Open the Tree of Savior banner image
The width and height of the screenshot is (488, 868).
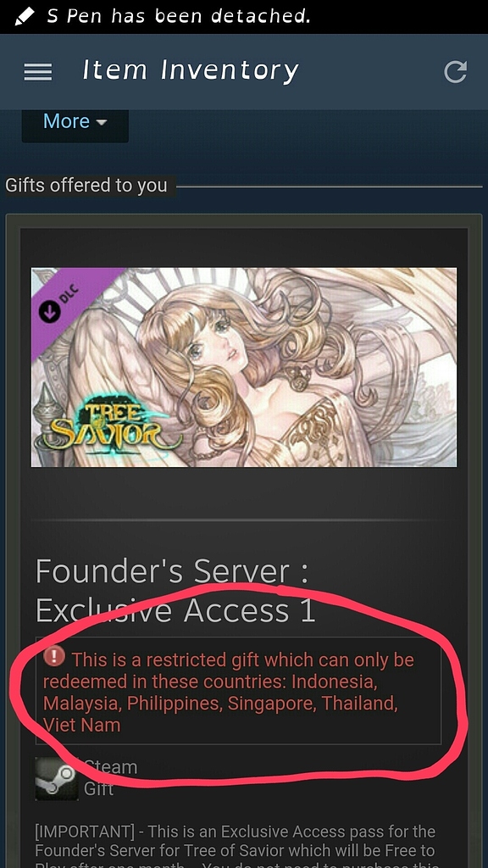(244, 367)
